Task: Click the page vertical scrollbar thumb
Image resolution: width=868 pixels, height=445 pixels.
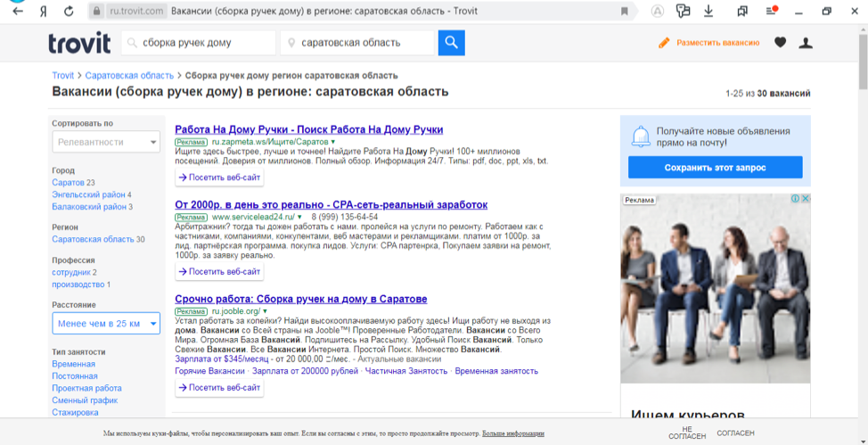Action: 862,62
